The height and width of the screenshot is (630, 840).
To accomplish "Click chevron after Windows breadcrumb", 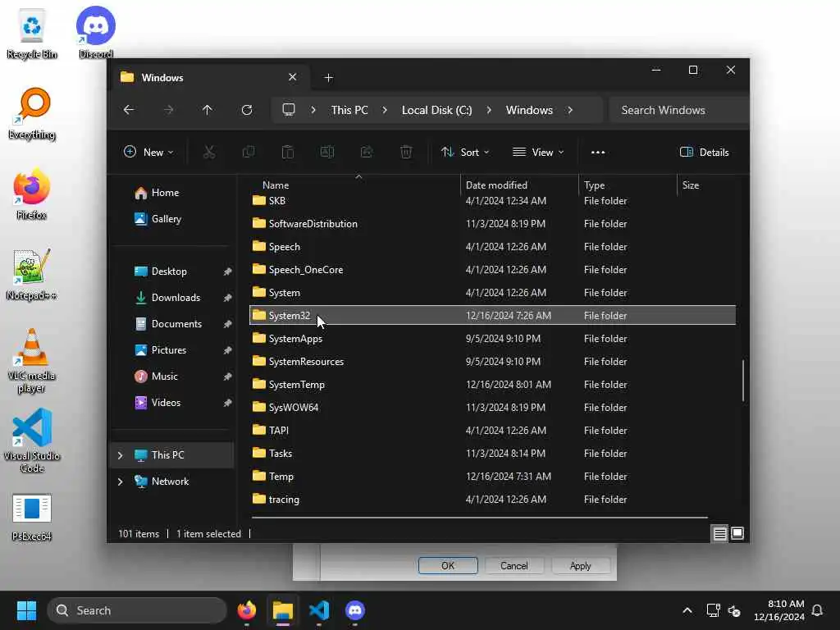I will click(570, 110).
